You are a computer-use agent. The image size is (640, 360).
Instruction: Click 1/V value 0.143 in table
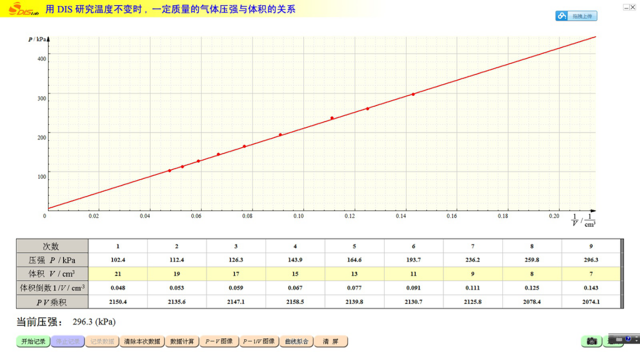[x=591, y=288]
